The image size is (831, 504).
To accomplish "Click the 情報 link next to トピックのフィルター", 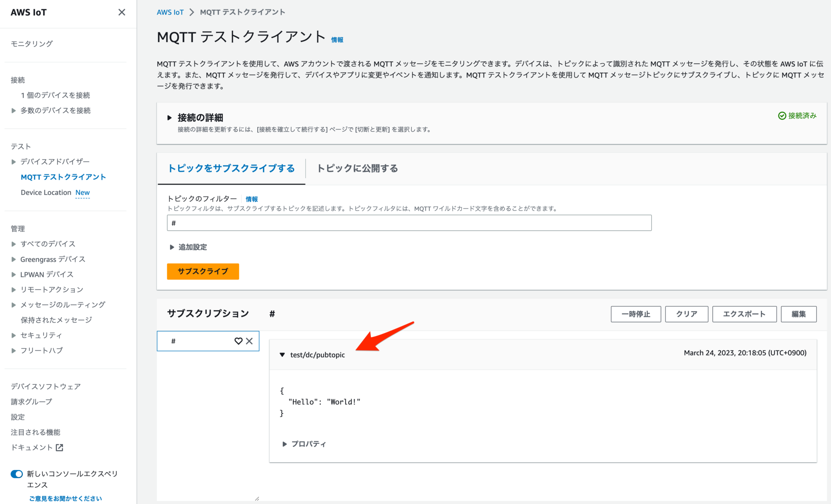I will click(x=252, y=199).
